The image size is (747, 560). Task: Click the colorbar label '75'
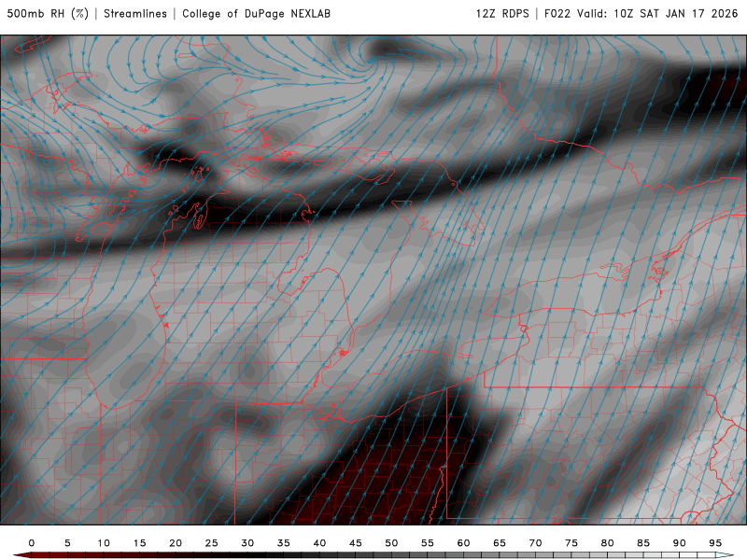(571, 543)
